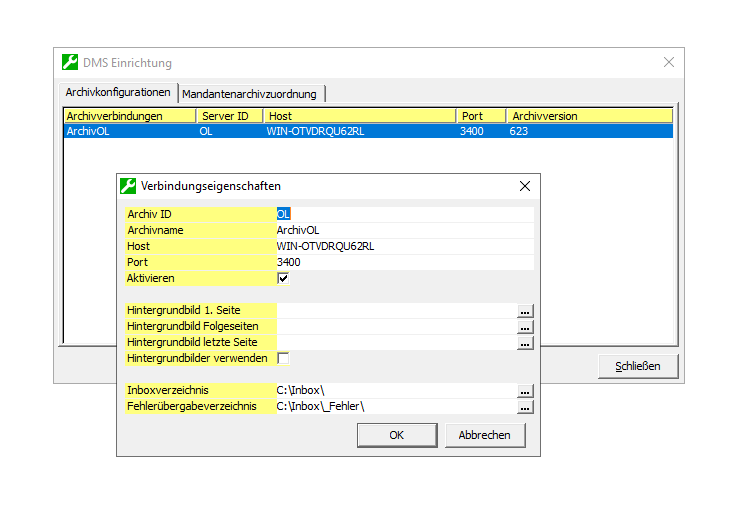Click the Host field in properties
This screenshot has width=741, height=512.
coord(404,246)
